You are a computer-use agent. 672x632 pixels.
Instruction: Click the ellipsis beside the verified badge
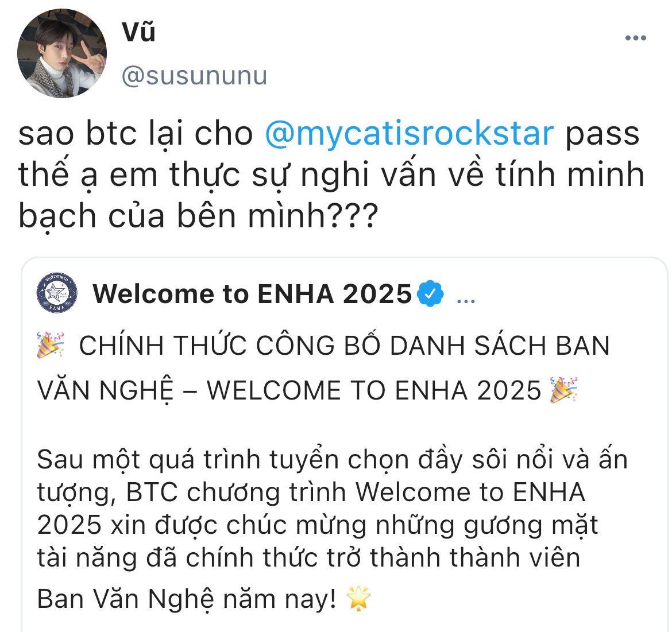[466, 301]
